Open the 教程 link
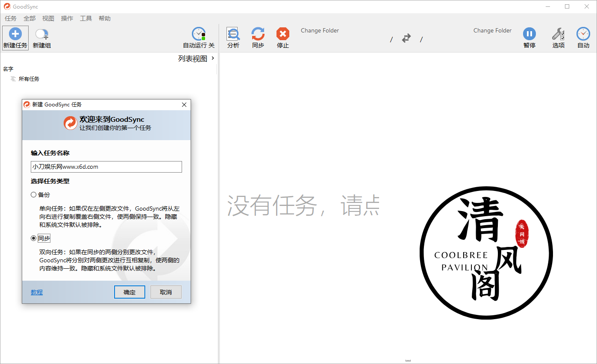This screenshot has width=597, height=364. point(37,292)
